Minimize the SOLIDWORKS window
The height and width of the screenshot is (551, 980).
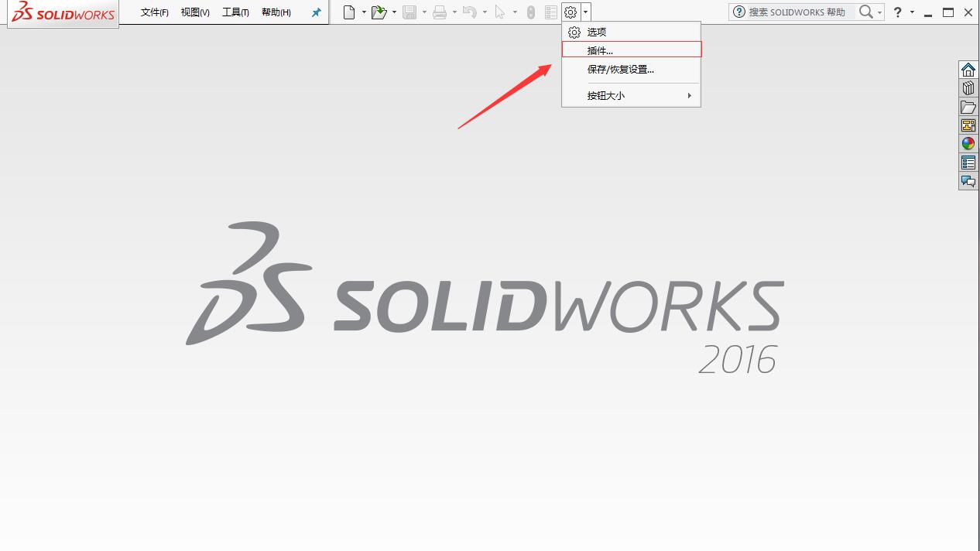click(928, 13)
